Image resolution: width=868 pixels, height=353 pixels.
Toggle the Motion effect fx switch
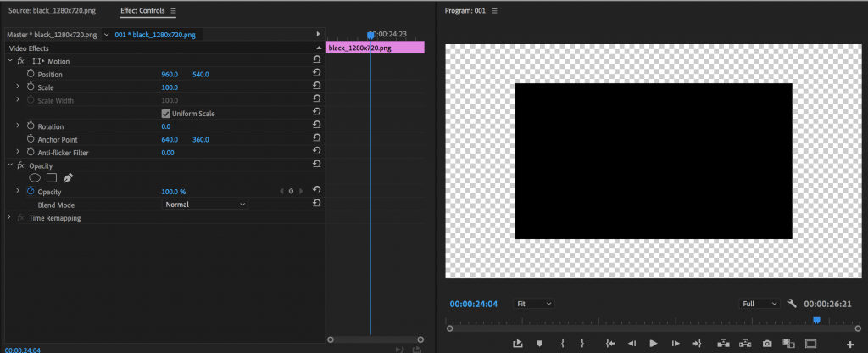click(20, 61)
